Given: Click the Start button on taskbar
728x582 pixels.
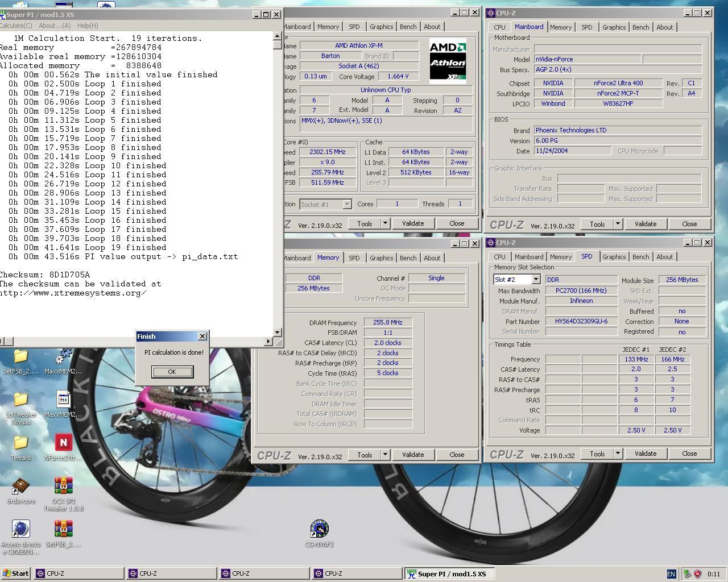Looking at the screenshot, I should pyautogui.click(x=16, y=573).
